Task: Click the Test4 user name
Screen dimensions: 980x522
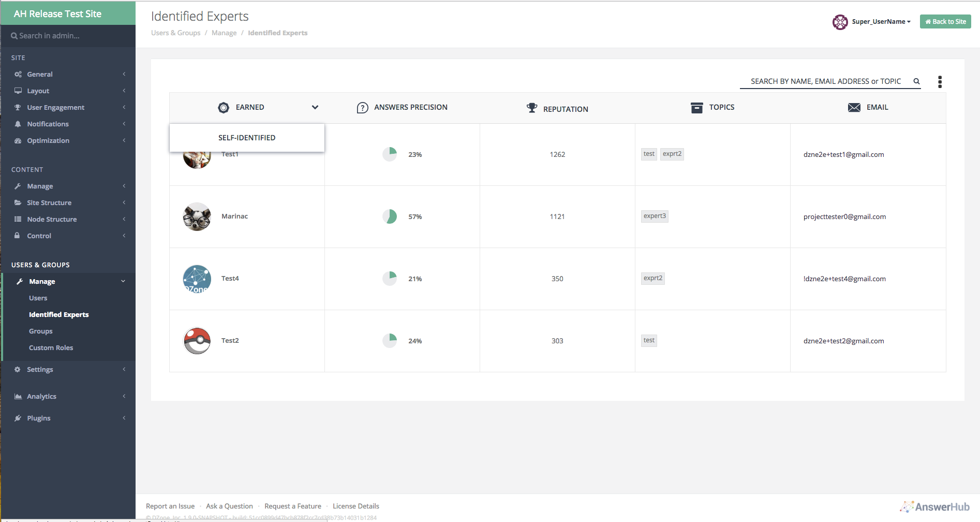Action: click(x=230, y=279)
